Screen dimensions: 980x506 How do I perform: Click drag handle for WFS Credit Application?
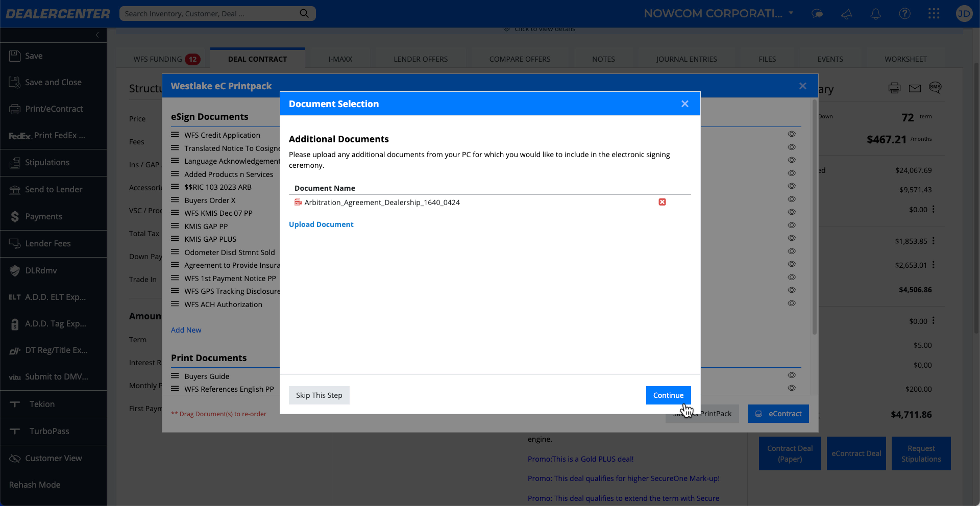point(175,135)
